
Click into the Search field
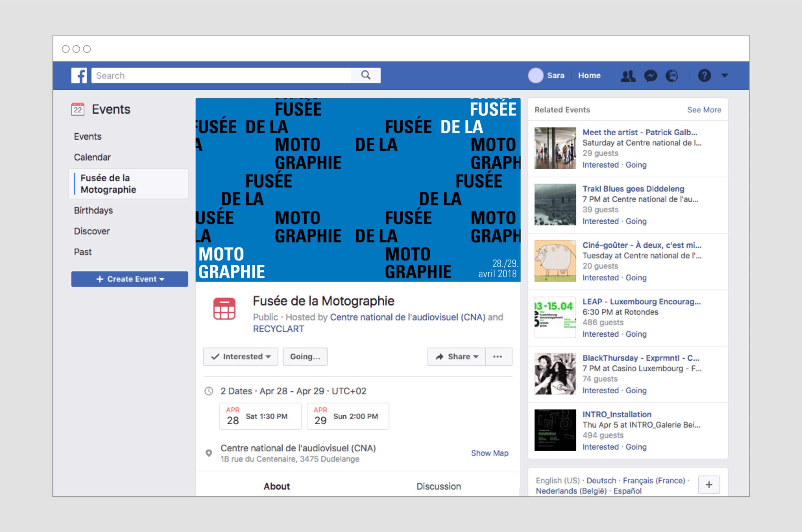tap(221, 75)
